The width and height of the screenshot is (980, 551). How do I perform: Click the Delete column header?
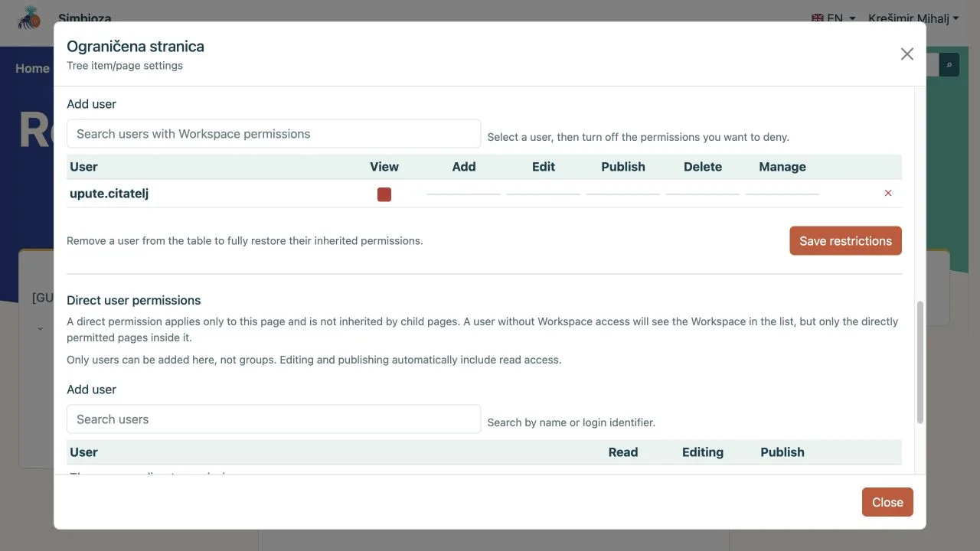point(703,167)
